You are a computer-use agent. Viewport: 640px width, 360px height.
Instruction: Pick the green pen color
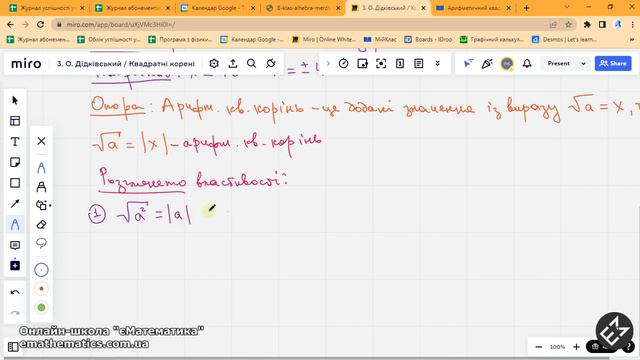(41, 307)
